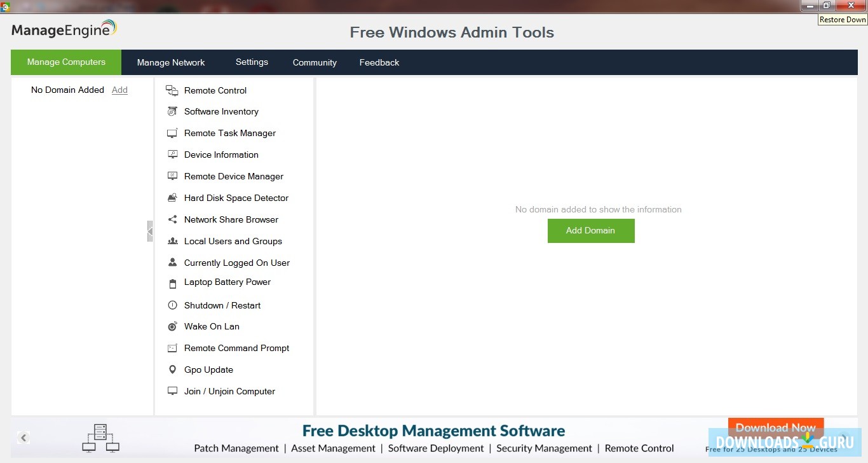This screenshot has width=868, height=463.
Task: Click Security Management in the banner
Action: 544,448
